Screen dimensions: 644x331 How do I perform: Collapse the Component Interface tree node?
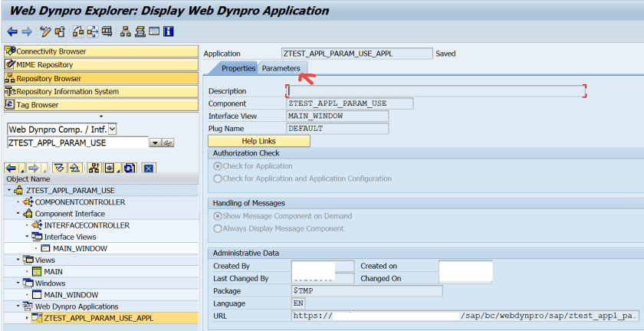click(18, 214)
